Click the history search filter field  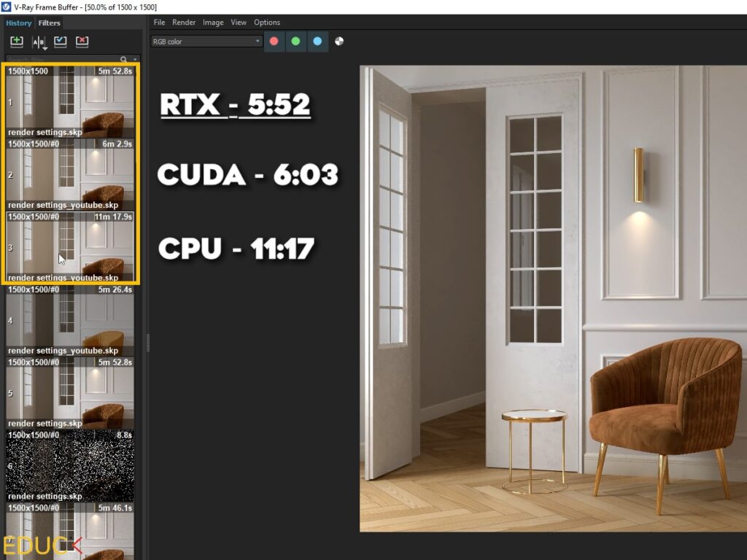pyautogui.click(x=62, y=60)
